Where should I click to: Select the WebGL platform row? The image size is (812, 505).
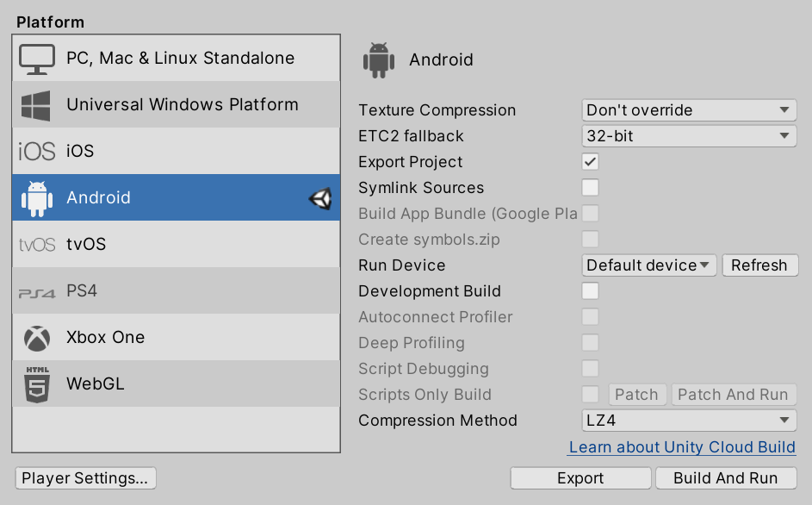pos(176,383)
